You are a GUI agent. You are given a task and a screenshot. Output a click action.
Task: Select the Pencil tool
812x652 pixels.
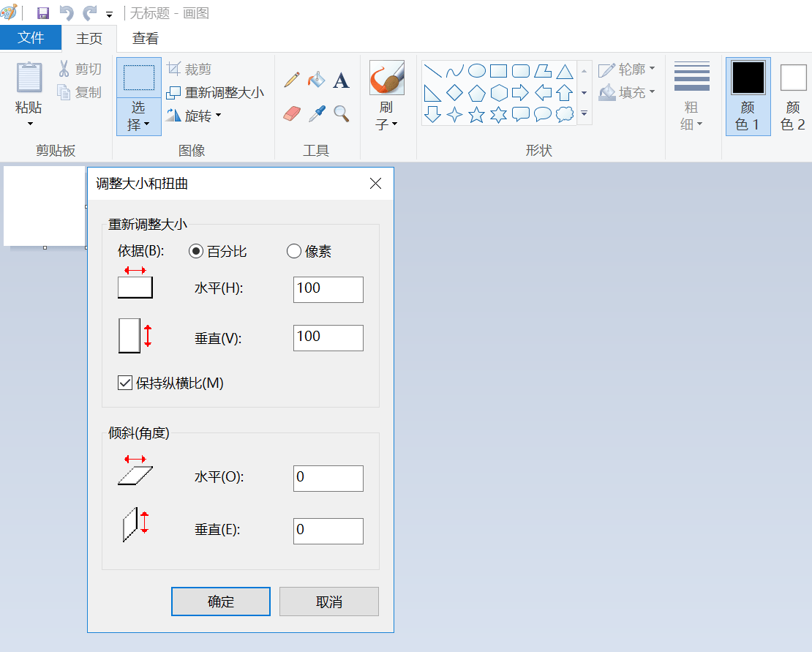tap(292, 80)
